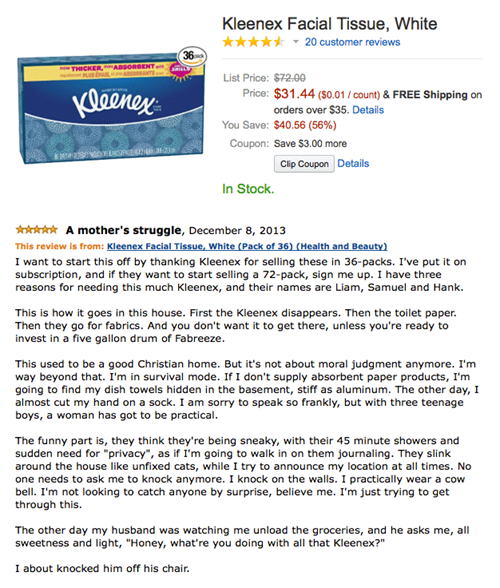The width and height of the screenshot is (500, 588).
Task: Click the product title Kleenex Facial Tissue, White
Action: tap(329, 24)
